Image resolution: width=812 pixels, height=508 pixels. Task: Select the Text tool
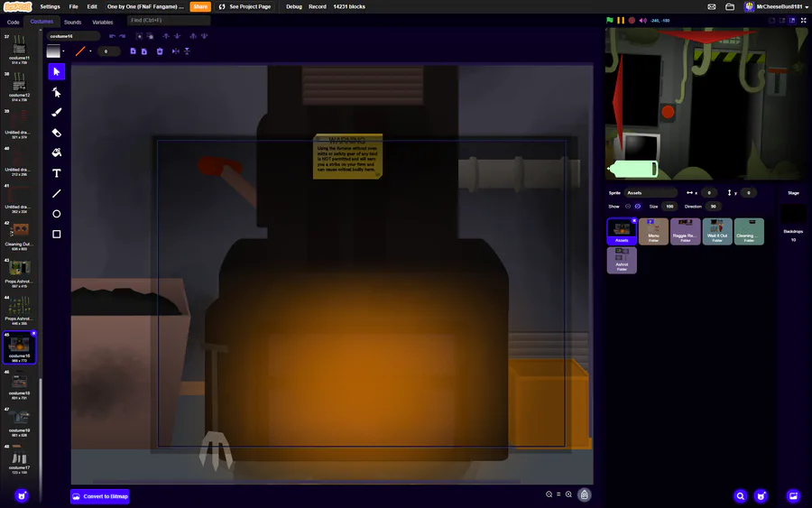tap(57, 173)
